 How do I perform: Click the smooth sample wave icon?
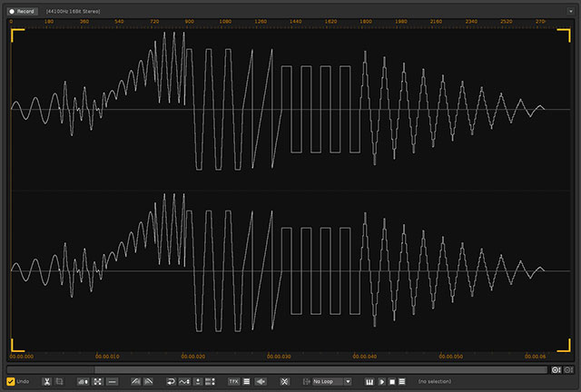click(184, 381)
